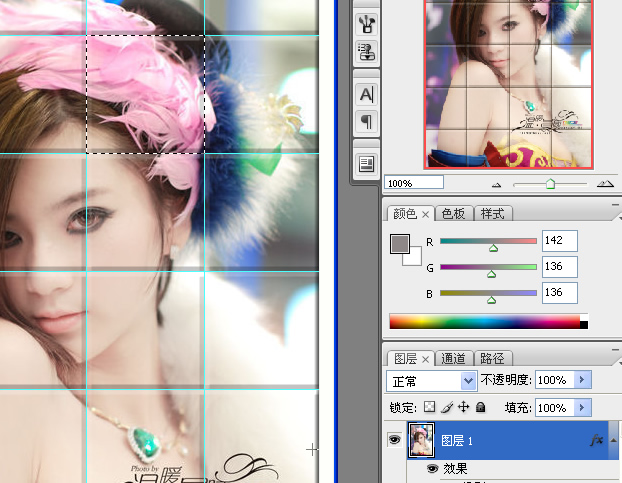The image size is (622, 483).
Task: Close the 颜色 panel tab
Action: coord(425,215)
